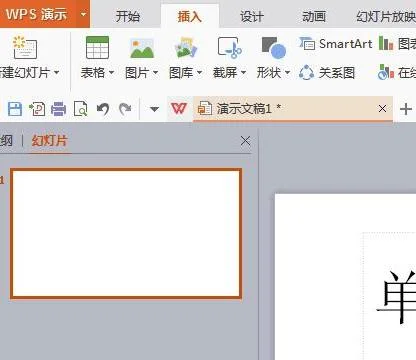Click the 截屏 screenshot icon
This screenshot has width=416, height=360.
click(230, 47)
